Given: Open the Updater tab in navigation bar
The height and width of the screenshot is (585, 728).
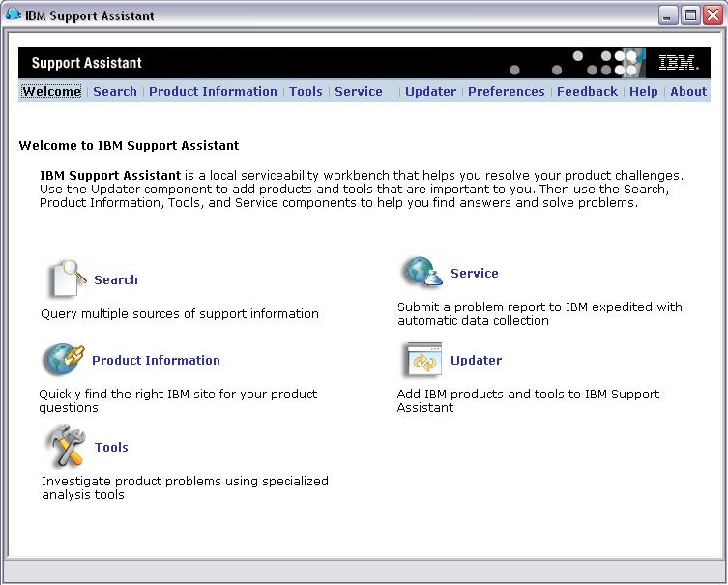Looking at the screenshot, I should tap(430, 92).
